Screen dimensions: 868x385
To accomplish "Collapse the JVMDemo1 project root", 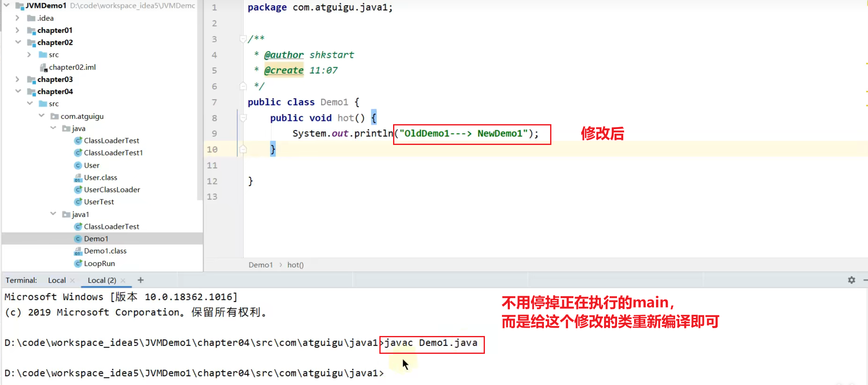I will pyautogui.click(x=7, y=5).
